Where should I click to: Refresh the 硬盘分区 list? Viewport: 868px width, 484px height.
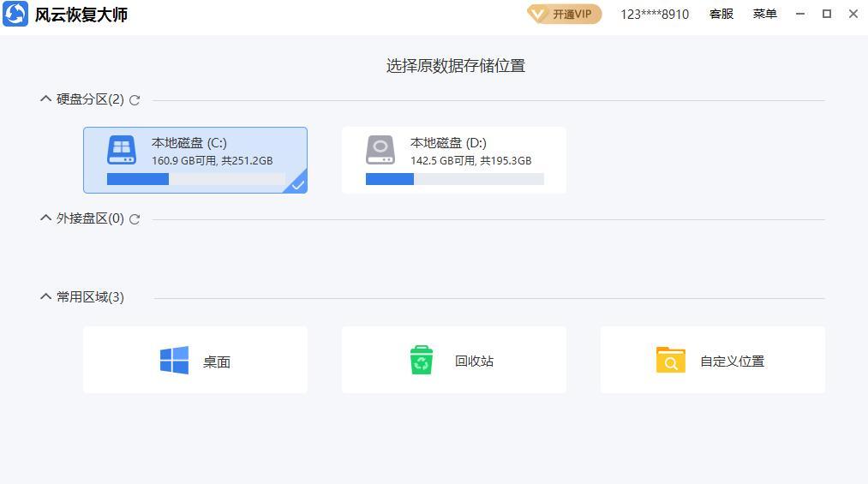click(135, 100)
